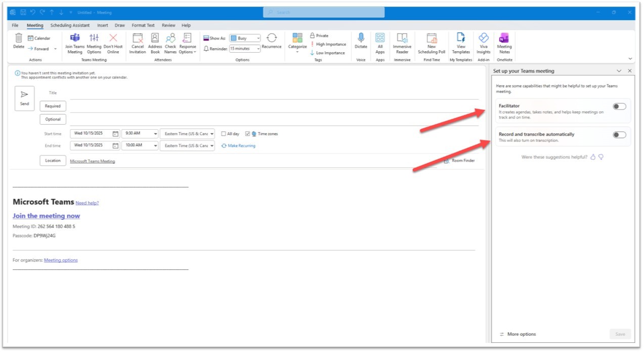644x352 pixels.
Task: Open the start time 9:30 AM dropdown
Action: pyautogui.click(x=154, y=134)
